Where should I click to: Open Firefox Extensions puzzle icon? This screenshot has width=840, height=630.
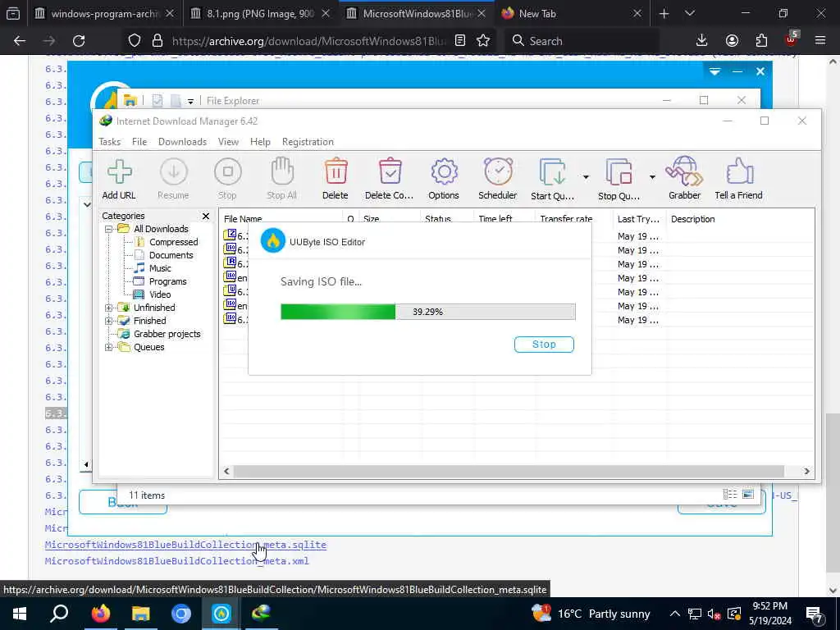point(761,41)
